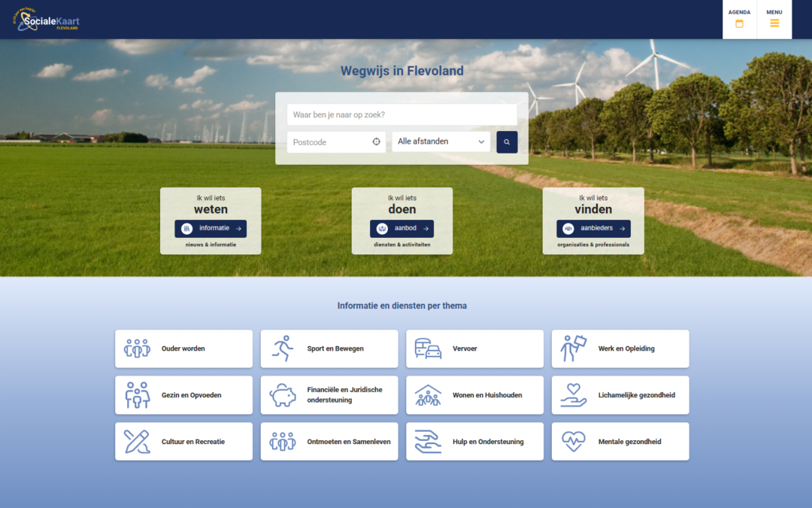Click the pencil Cultuur en Recreatie icon
The image size is (812, 508).
[x=138, y=442]
